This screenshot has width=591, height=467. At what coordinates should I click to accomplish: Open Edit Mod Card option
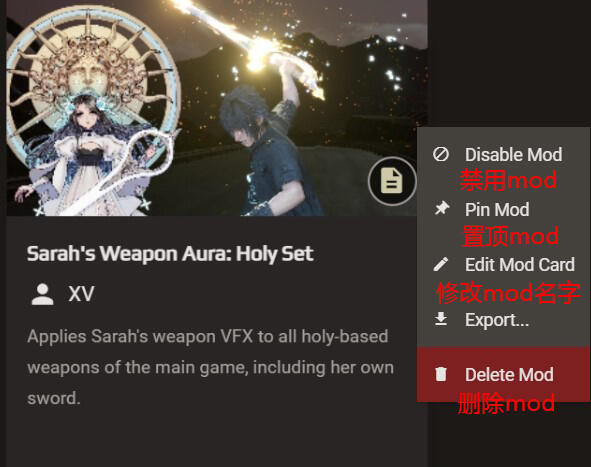pos(504,265)
